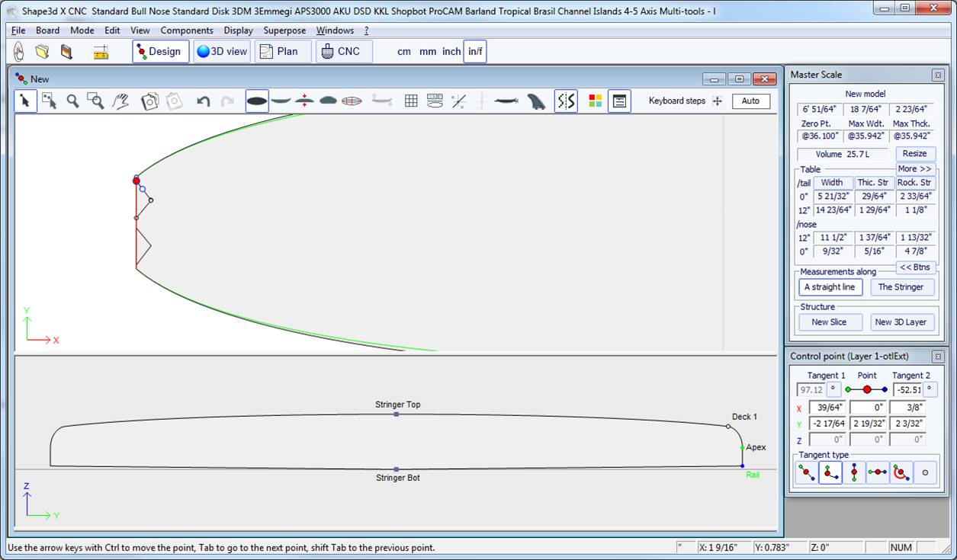Click the fin display icon
Image resolution: width=957 pixels, height=560 pixels.
pyautogui.click(x=536, y=101)
